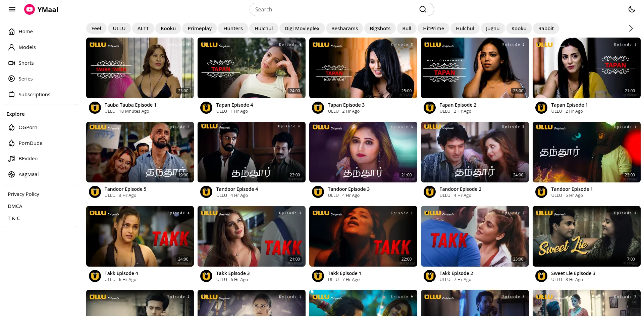
Task: Toggle dark mode with the moon icon
Action: 632,9
